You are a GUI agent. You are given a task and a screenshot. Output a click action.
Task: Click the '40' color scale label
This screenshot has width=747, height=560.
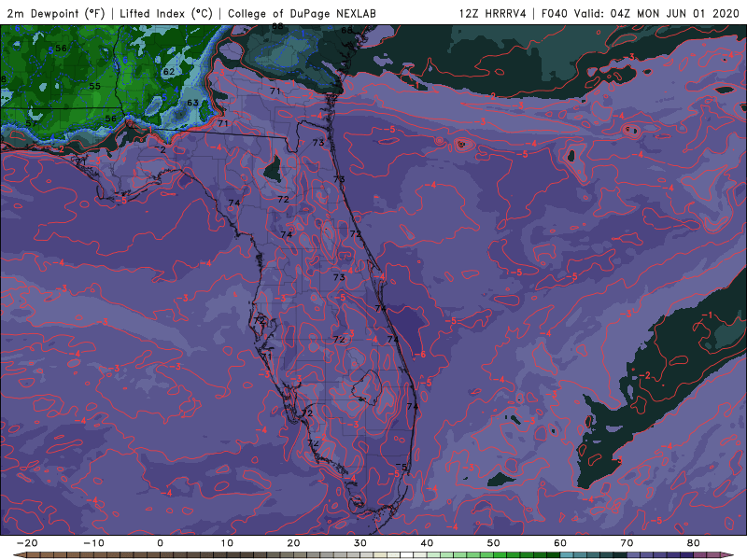pos(427,543)
